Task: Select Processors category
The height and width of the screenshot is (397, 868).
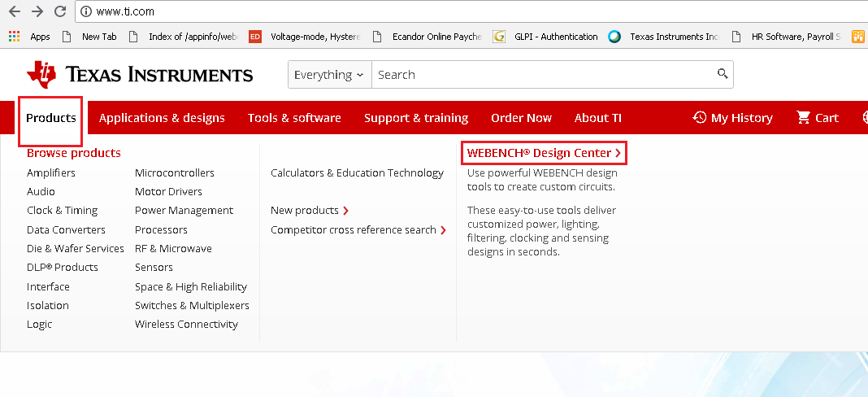Action: pos(161,229)
